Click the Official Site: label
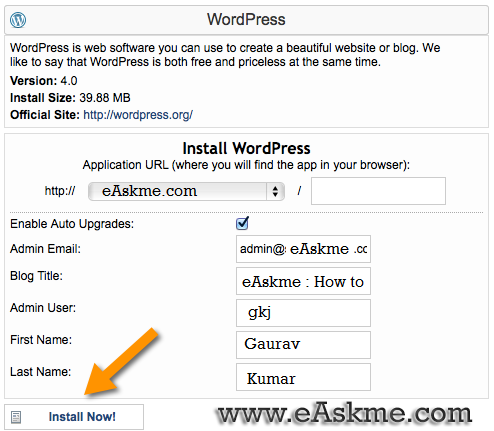Image resolution: width=494 pixels, height=431 pixels. 45,115
